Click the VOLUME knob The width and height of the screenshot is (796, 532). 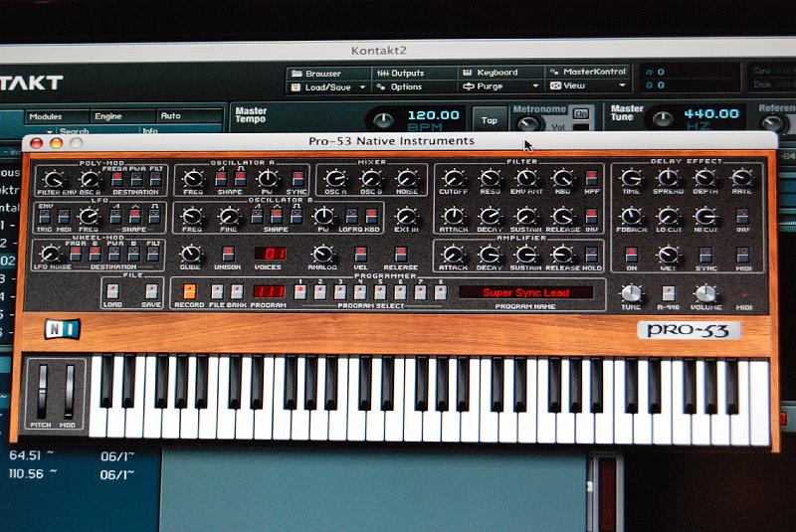[x=705, y=293]
